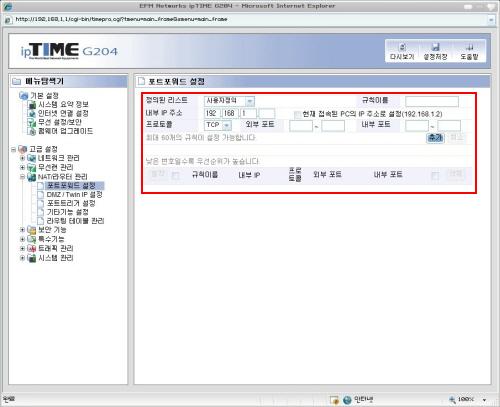This screenshot has width=500, height=407.
Task: Select 포트트리거 설정 menu item
Action: [x=71, y=203]
